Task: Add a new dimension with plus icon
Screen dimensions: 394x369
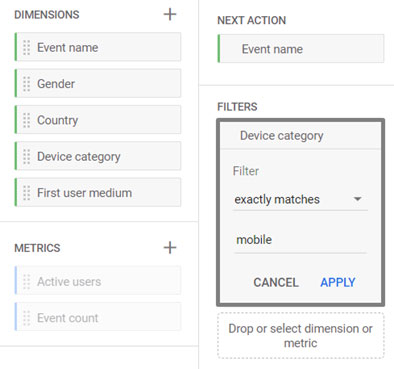Action: [170, 14]
